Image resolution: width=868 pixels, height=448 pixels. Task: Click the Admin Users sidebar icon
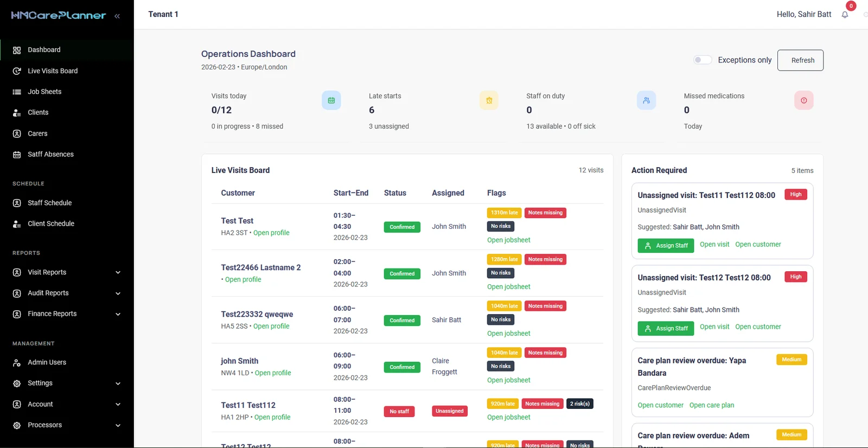[17, 362]
